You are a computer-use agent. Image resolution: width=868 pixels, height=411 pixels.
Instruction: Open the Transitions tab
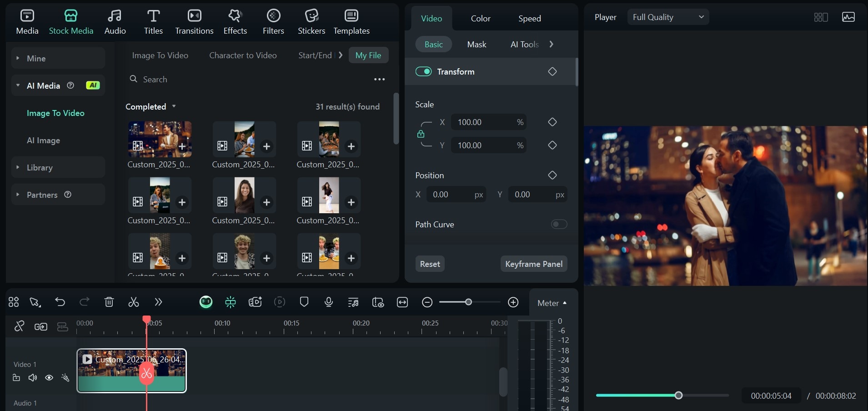click(194, 22)
